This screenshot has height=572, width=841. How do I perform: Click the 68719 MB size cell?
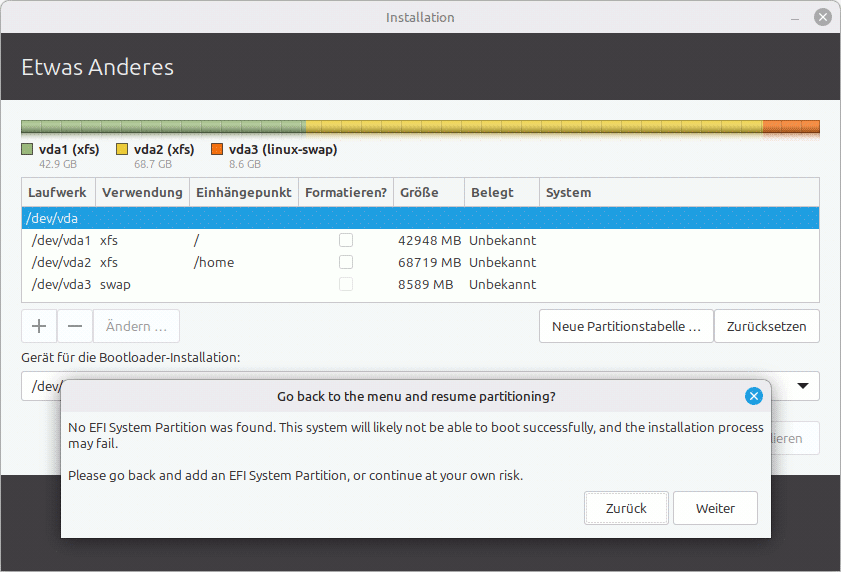(x=430, y=262)
